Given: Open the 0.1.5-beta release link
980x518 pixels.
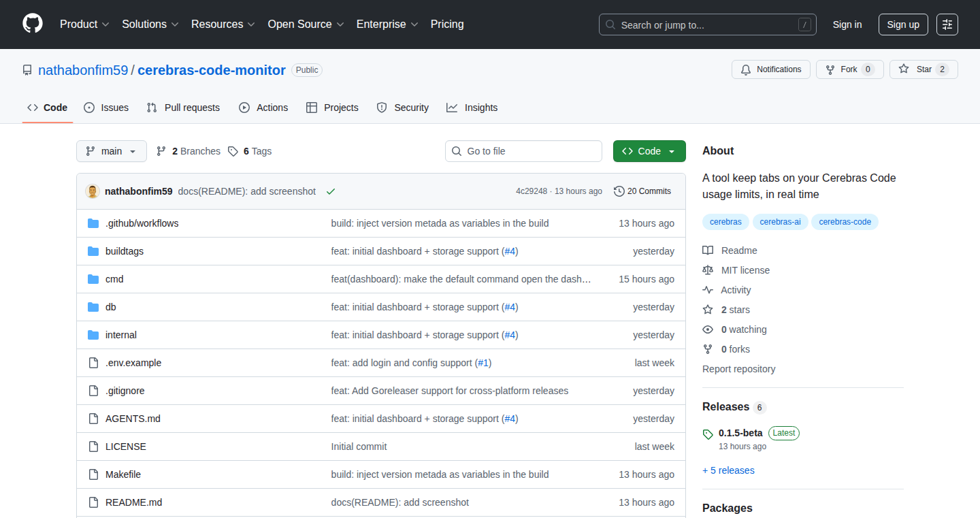Looking at the screenshot, I should tap(740, 433).
